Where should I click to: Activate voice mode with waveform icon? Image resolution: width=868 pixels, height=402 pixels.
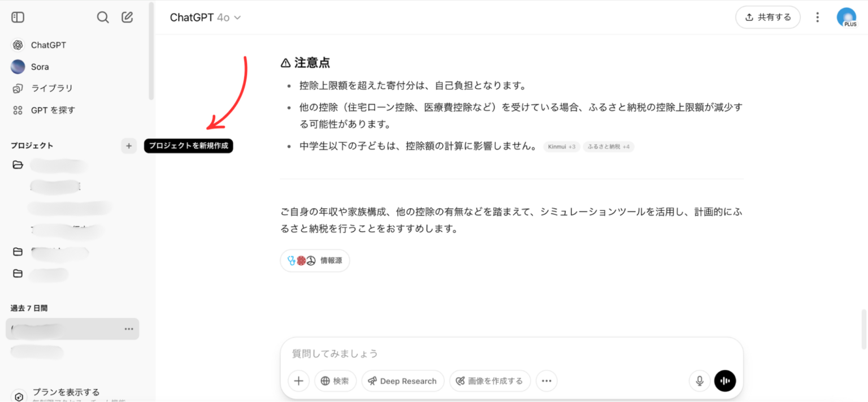(725, 381)
